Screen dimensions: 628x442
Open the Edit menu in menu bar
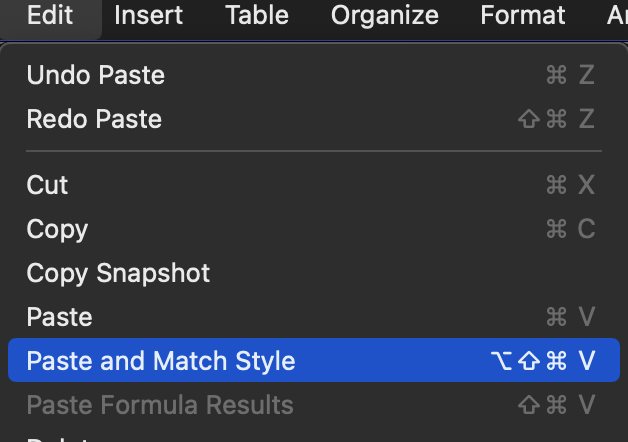pyautogui.click(x=49, y=16)
